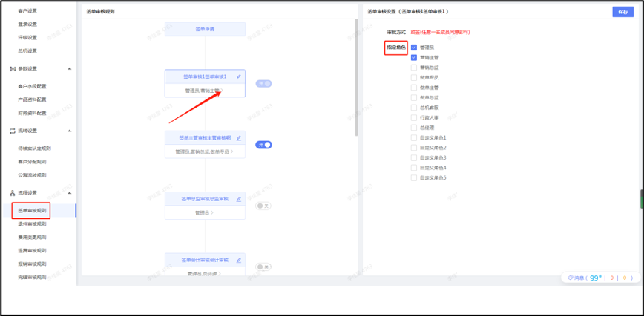Screen dimensions: 644x317
Task: Go to 完结审核规则
Action: [x=32, y=277]
